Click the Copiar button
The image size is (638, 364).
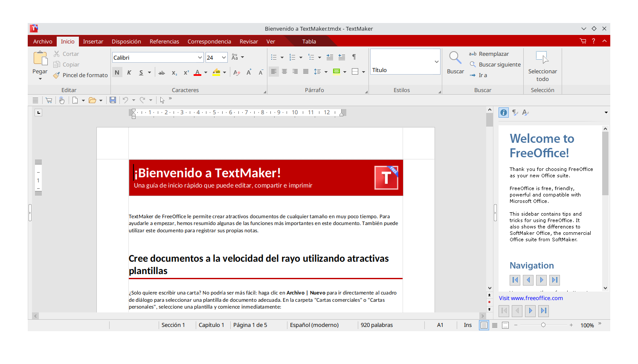(66, 64)
